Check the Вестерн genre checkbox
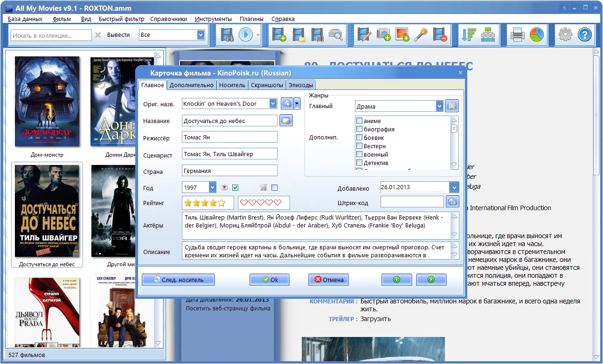Image resolution: width=603 pixels, height=364 pixels. [360, 146]
